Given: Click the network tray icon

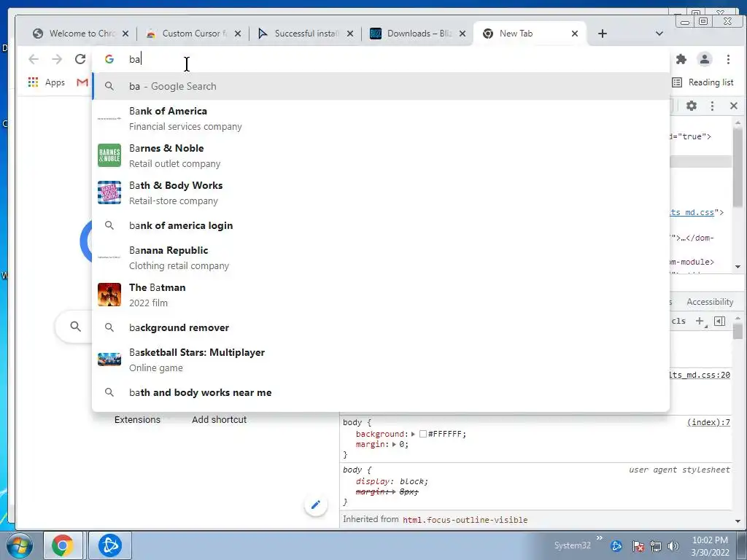Looking at the screenshot, I should (656, 546).
